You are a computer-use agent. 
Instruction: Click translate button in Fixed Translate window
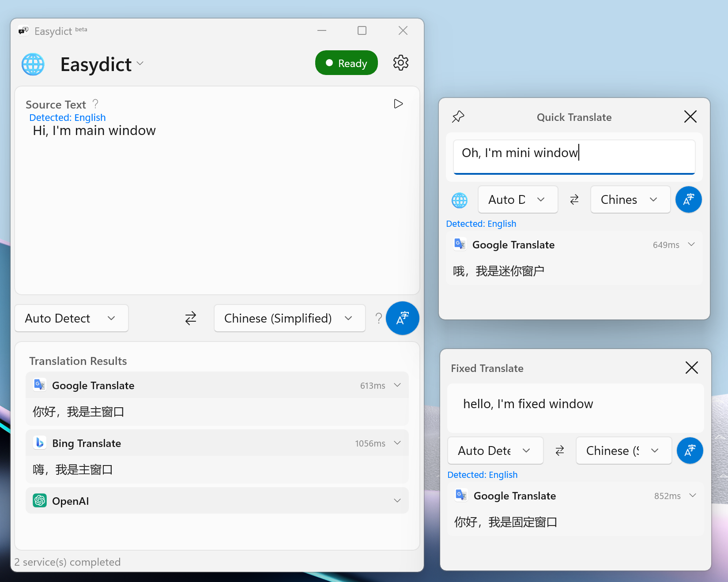pyautogui.click(x=690, y=451)
